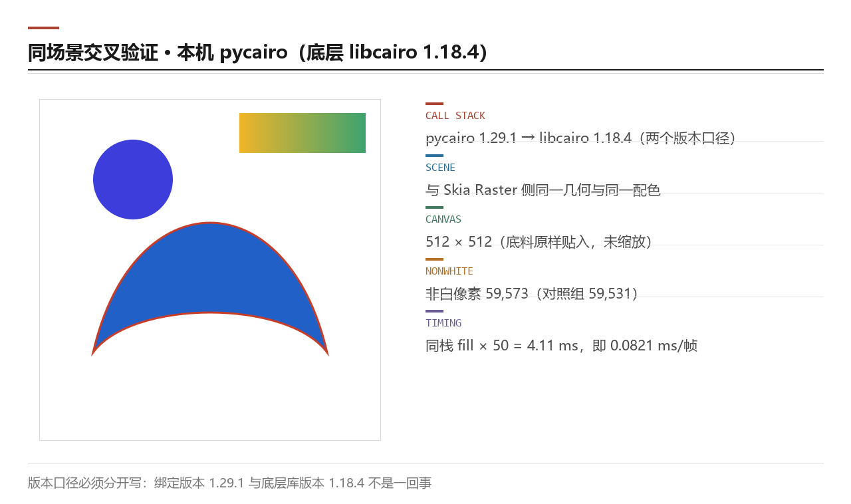851x504 pixels.
Task: Click the pycairo 1.29.1 → libcairo 1.18.4 text
Action: tap(580, 138)
